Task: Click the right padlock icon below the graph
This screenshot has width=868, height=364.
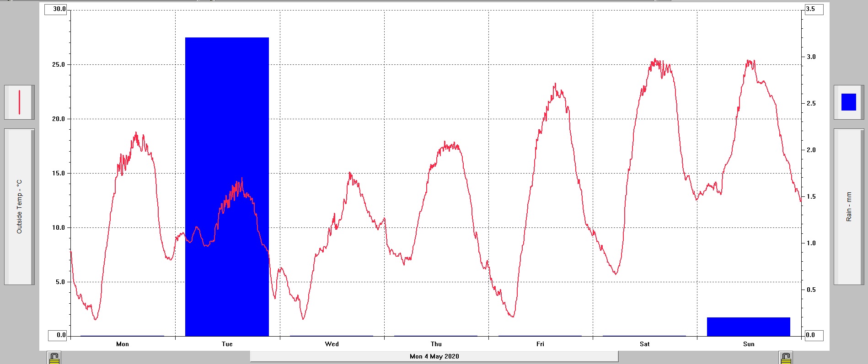Action: pos(786,358)
